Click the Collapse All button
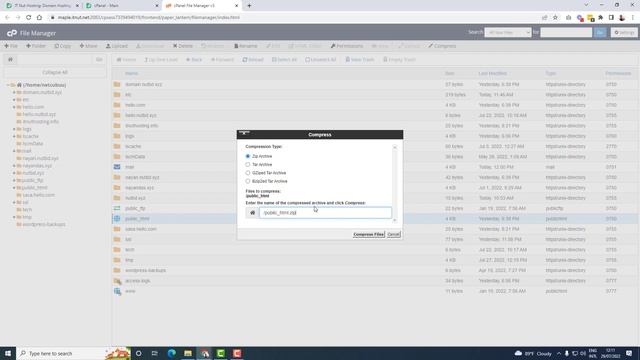The height and width of the screenshot is (360, 640). tap(55, 72)
